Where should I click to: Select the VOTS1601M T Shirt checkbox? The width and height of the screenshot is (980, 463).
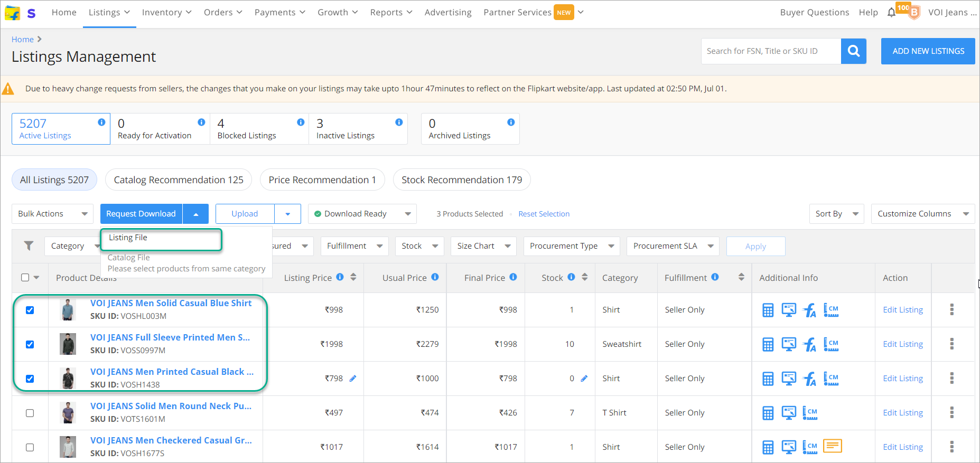(30, 413)
